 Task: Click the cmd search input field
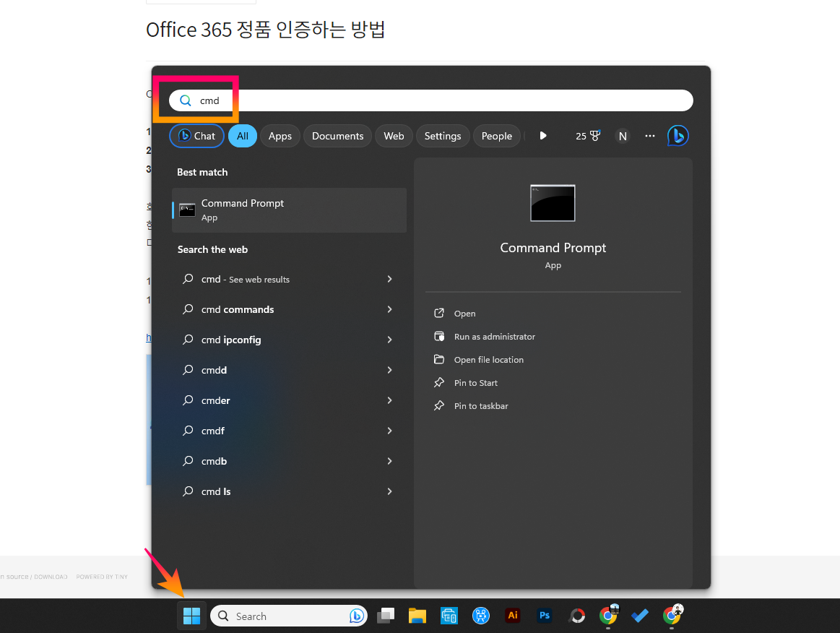click(x=431, y=100)
